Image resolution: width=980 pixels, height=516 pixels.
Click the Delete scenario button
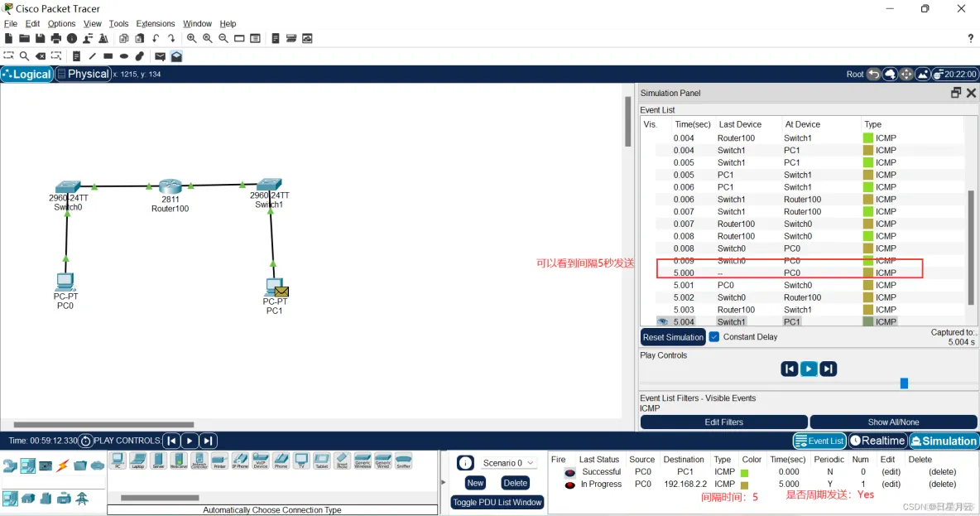click(x=515, y=483)
